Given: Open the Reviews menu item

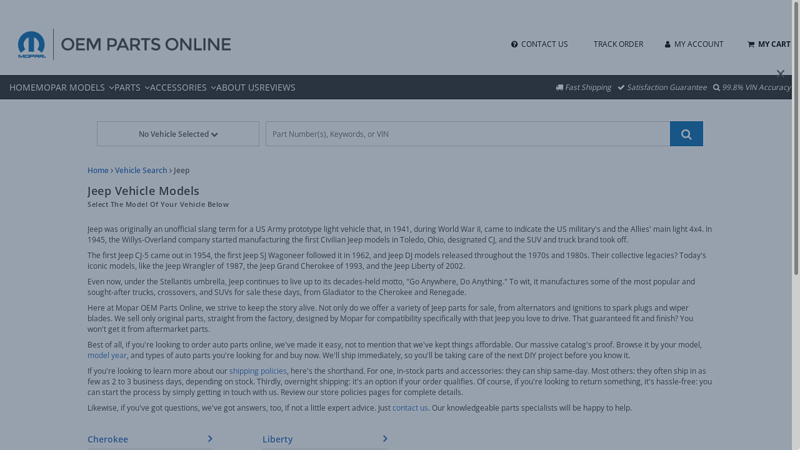Looking at the screenshot, I should click(x=278, y=88).
